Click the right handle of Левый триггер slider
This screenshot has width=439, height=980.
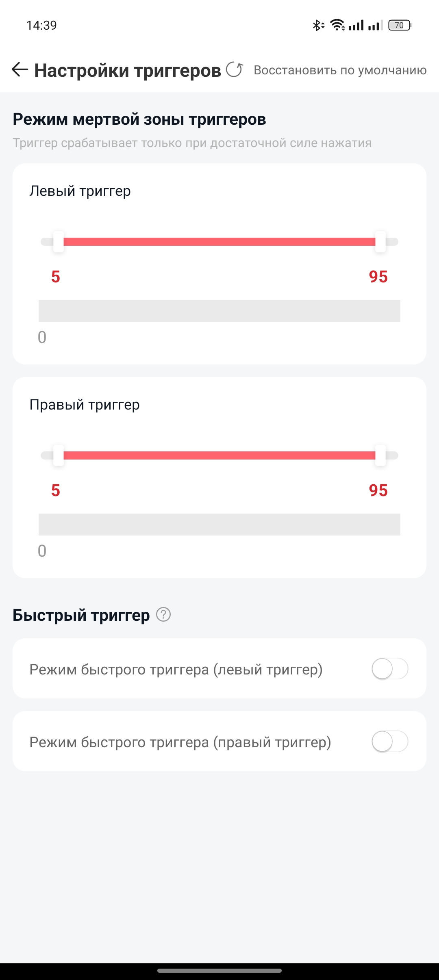point(380,242)
